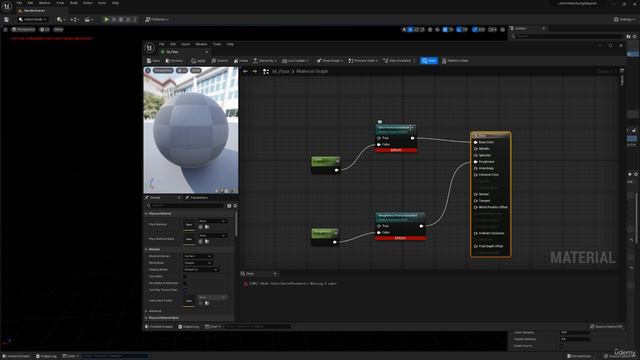Click the graph icon beside the M_Floor breadcrumb
This screenshot has height=360, width=640.
266,71
